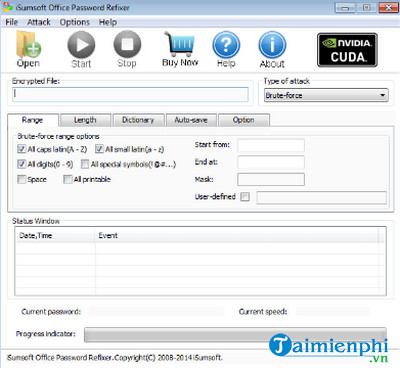This screenshot has width=400, height=368.
Task: Enable the Space checkbox
Action: 22,179
